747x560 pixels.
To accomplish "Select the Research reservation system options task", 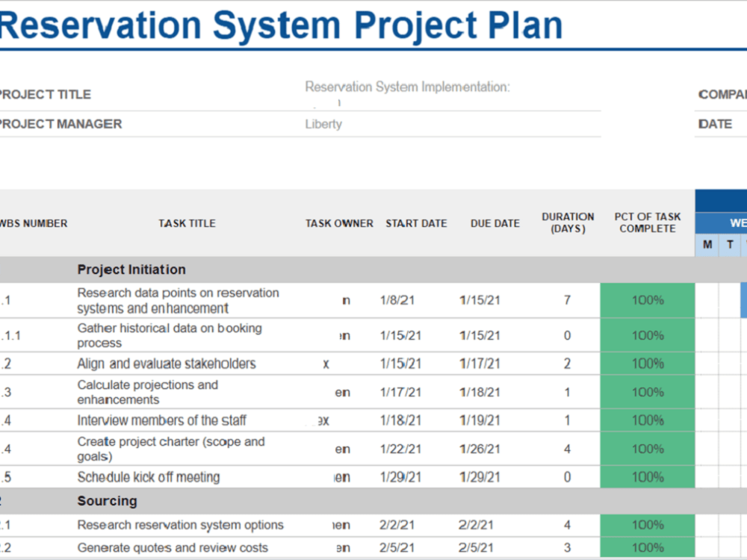I will click(180, 525).
